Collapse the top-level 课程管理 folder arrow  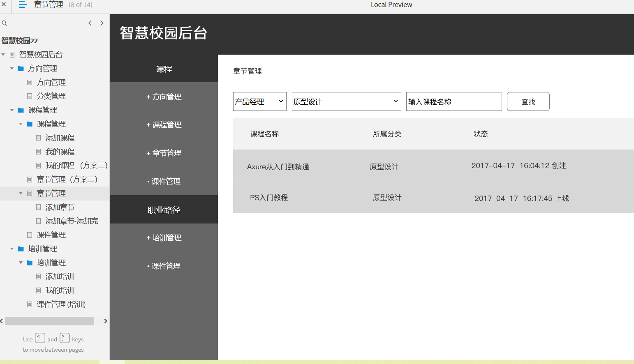pos(12,110)
